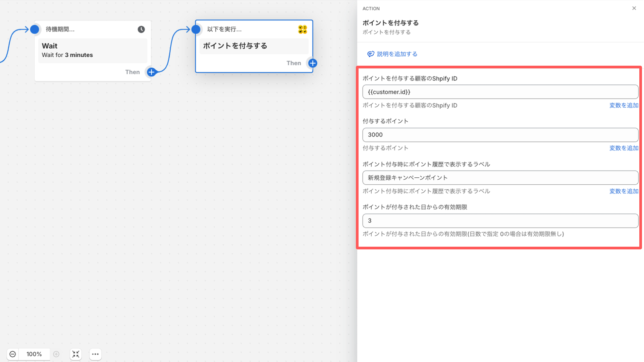Click the 待機期間... step header
This screenshot has height=362, width=644.
60,29
